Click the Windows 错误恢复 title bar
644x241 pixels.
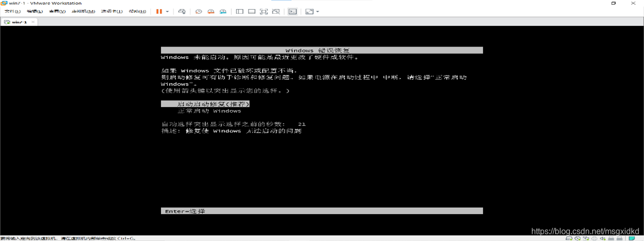tap(322, 50)
